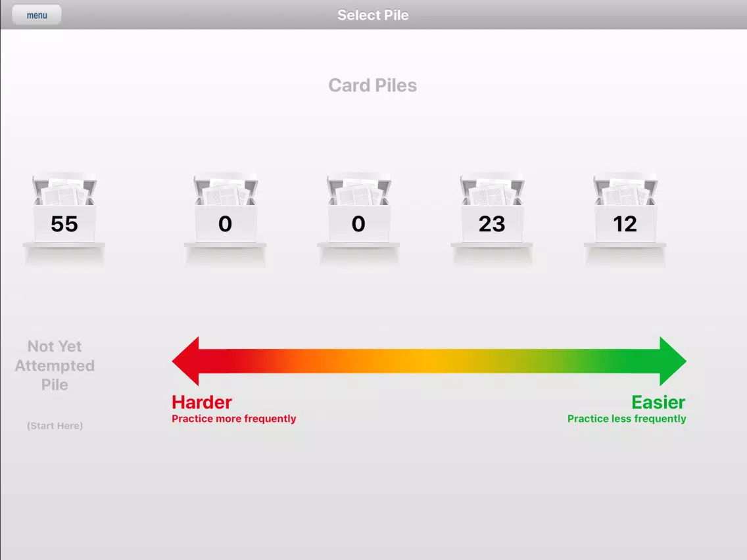
Task: Open the menu button
Action: 37,14
